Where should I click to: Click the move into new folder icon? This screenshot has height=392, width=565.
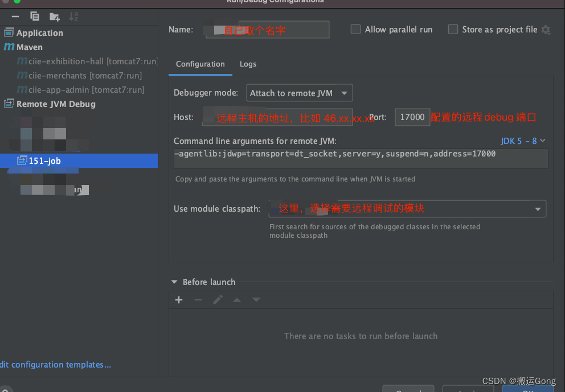click(55, 16)
